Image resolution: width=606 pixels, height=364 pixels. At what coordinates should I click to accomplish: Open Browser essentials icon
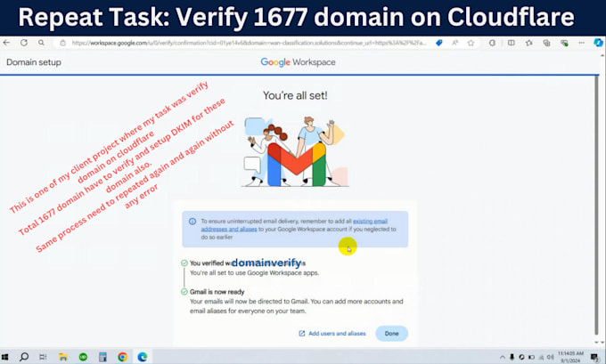point(564,43)
